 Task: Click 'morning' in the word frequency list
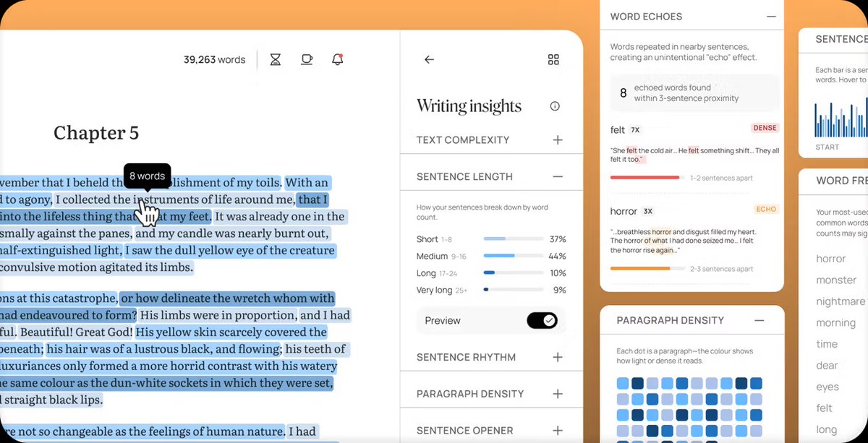coord(835,323)
